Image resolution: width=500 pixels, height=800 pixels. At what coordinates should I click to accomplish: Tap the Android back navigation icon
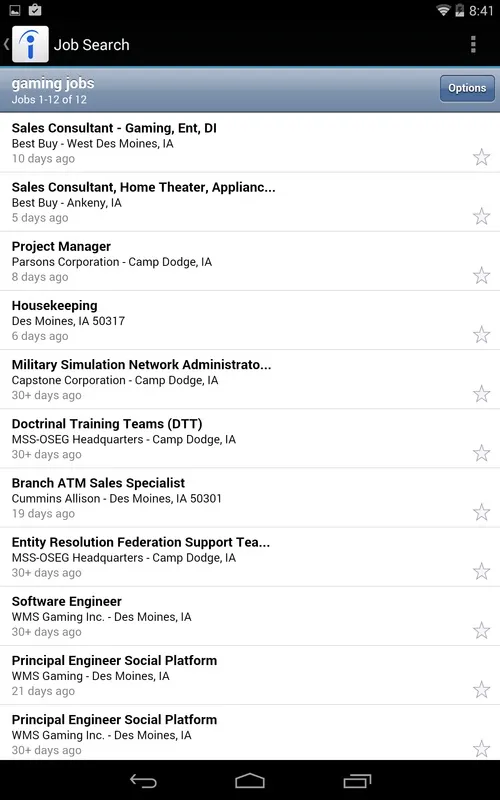click(x=143, y=781)
